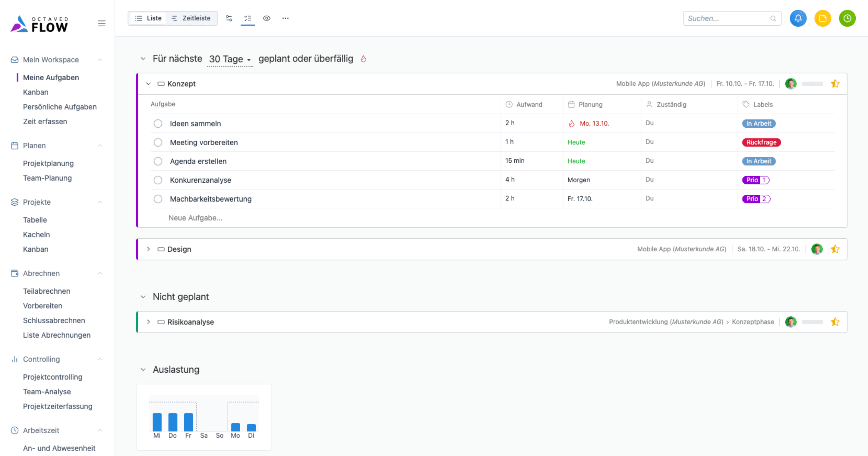Image resolution: width=868 pixels, height=456 pixels.
Task: Mark Ideen sammeln task as done
Action: [x=158, y=123]
